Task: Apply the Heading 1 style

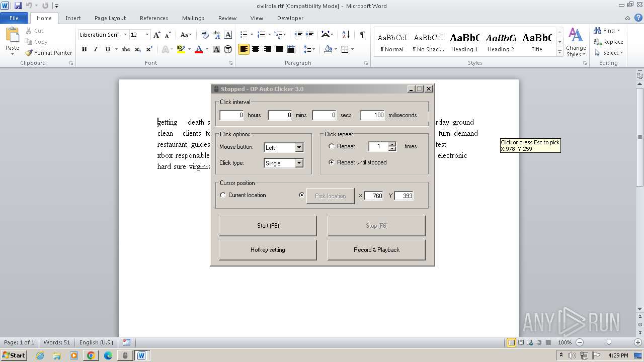Action: (464, 42)
